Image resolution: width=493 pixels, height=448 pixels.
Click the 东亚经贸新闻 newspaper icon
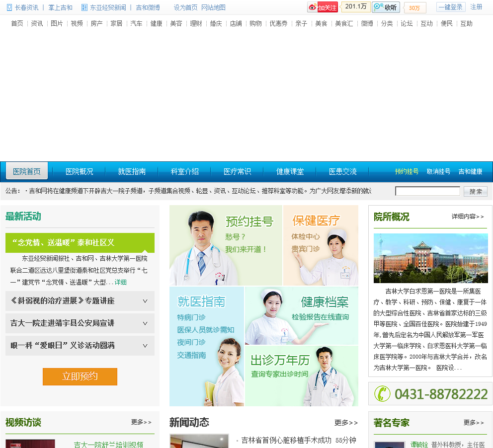tap(84, 7)
